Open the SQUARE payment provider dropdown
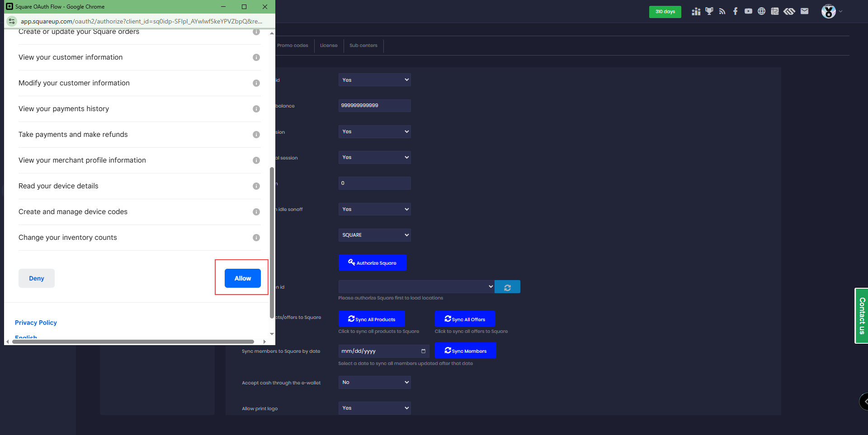Image resolution: width=868 pixels, height=435 pixels. [374, 235]
